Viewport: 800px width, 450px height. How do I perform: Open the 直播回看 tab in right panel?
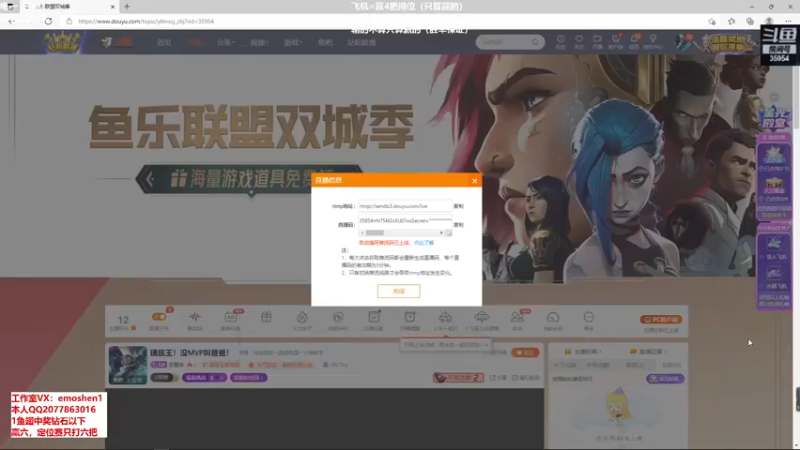point(648,352)
